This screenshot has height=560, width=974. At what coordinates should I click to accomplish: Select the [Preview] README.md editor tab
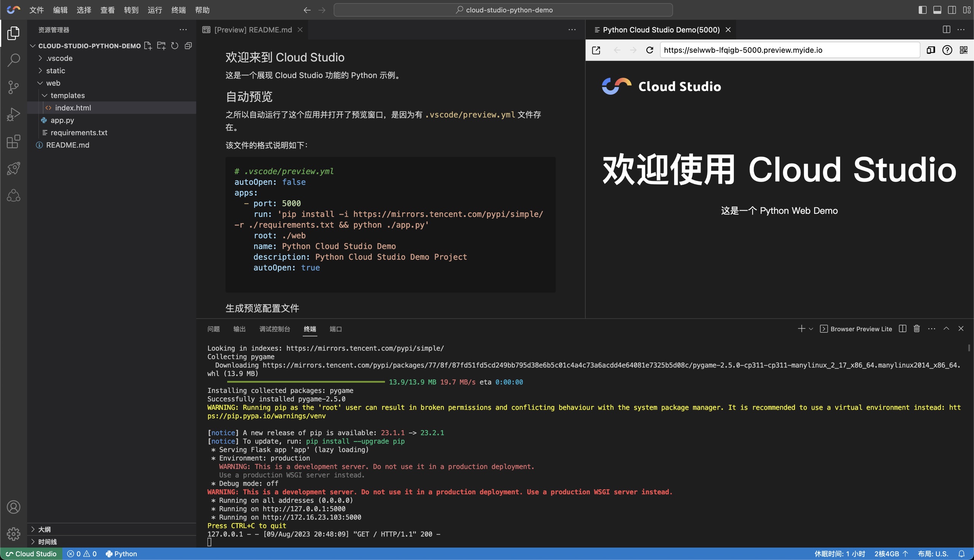tap(253, 30)
